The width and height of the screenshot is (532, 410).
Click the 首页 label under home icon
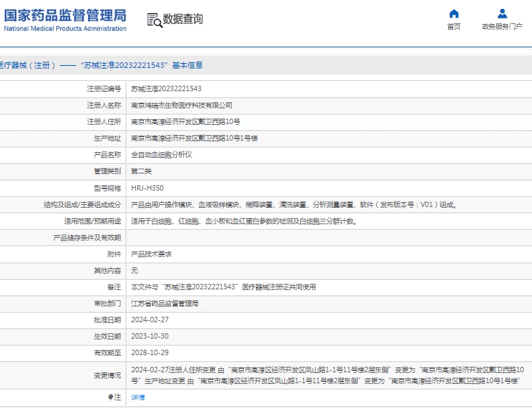click(x=454, y=27)
